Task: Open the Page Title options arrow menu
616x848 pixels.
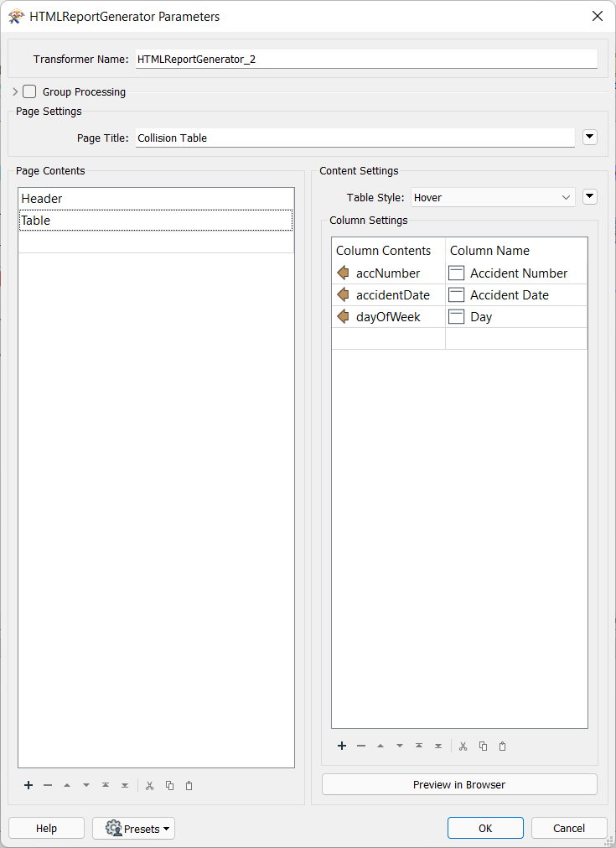Action: pyautogui.click(x=589, y=137)
